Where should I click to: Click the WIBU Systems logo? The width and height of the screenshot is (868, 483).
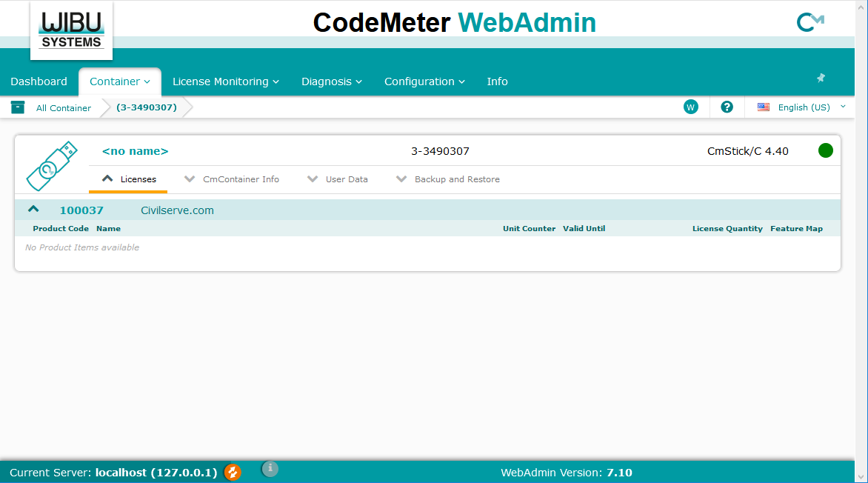point(71,30)
